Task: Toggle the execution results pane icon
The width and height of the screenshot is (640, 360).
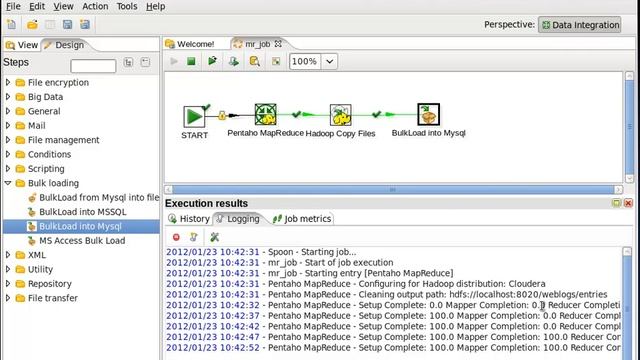Action: [276, 61]
